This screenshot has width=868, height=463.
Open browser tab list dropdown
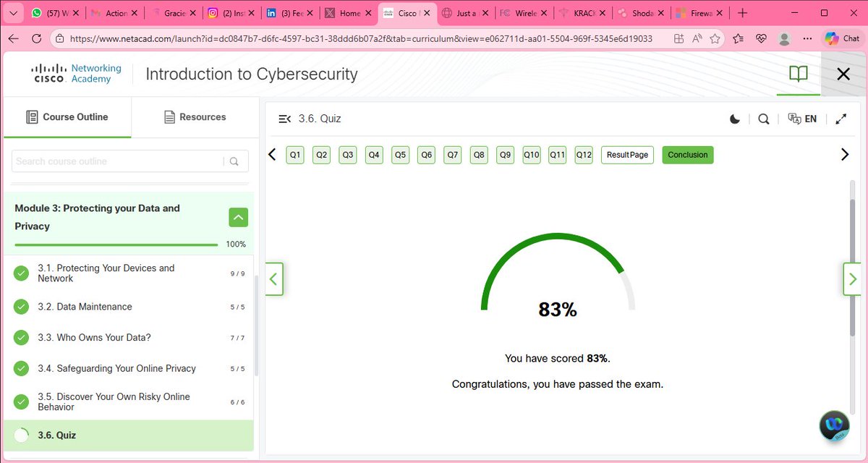point(12,13)
